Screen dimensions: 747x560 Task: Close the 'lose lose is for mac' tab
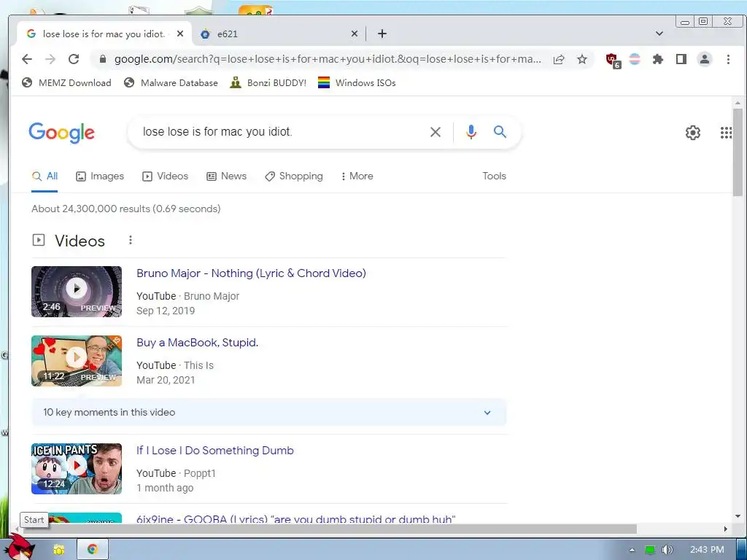tap(180, 34)
